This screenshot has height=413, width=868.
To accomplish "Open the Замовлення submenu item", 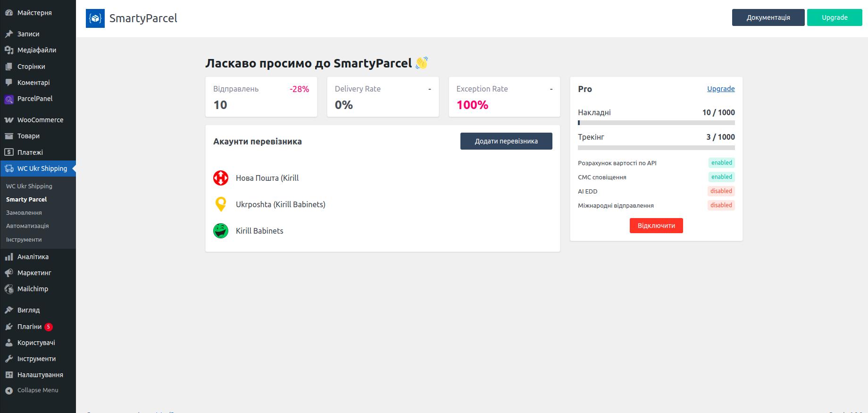I will (x=24, y=213).
